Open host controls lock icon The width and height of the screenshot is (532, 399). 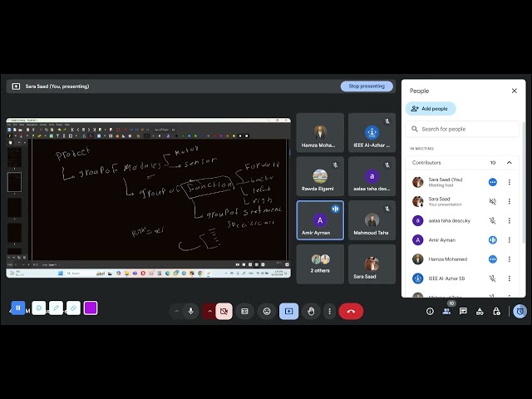pos(496,311)
